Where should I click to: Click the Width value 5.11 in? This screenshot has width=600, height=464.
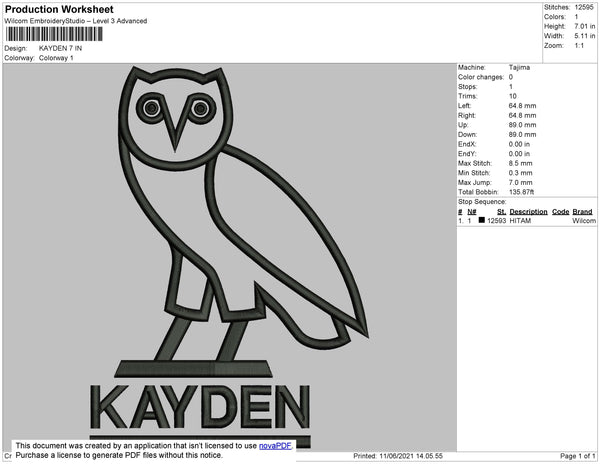pos(585,36)
